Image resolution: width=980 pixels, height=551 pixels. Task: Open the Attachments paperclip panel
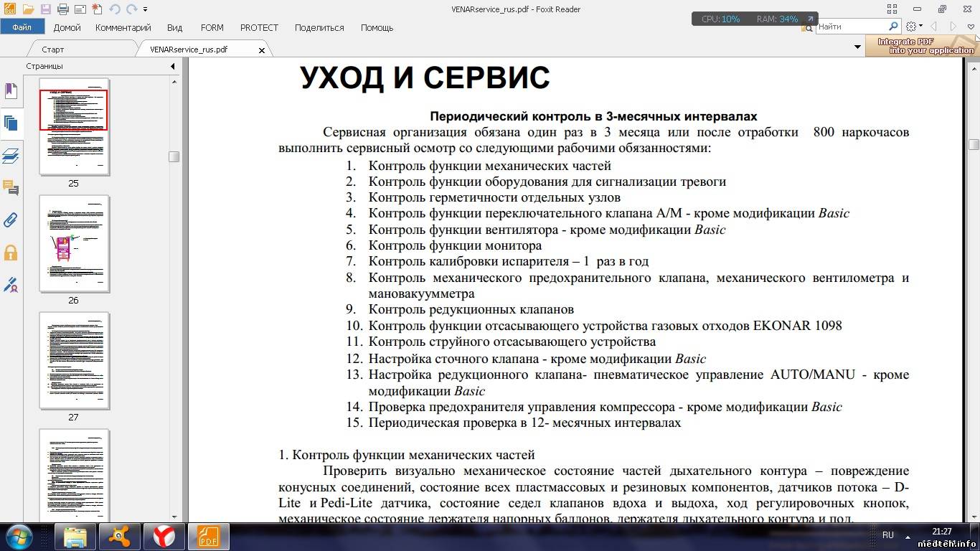11,220
